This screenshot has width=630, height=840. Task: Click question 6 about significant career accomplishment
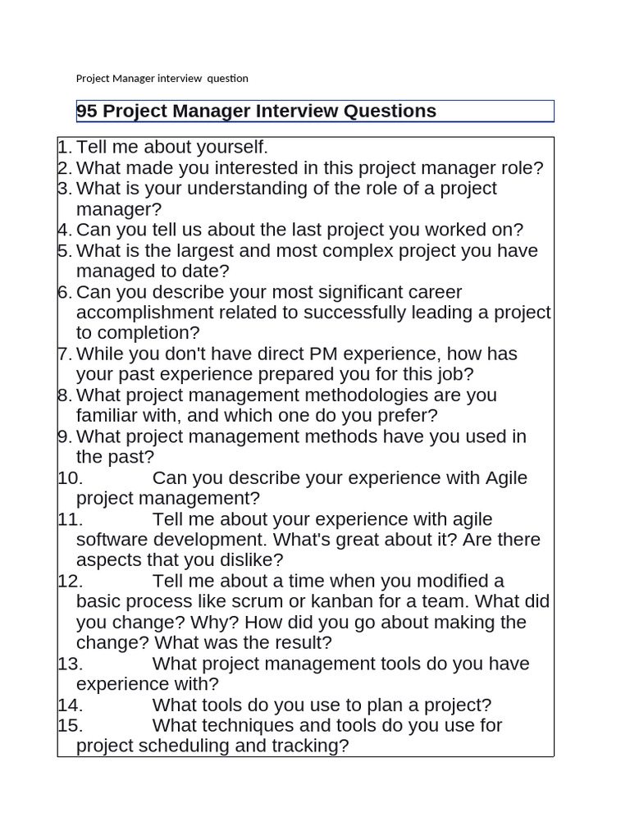[x=313, y=313]
